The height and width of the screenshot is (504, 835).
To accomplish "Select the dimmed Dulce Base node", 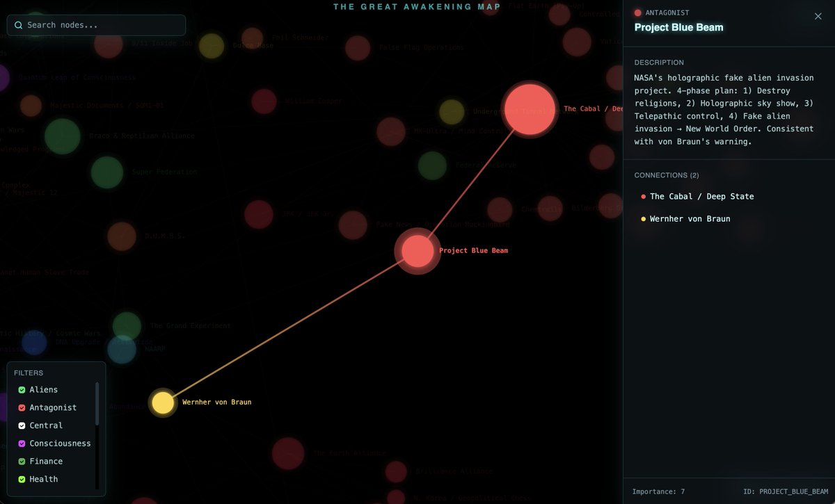I will [212, 46].
